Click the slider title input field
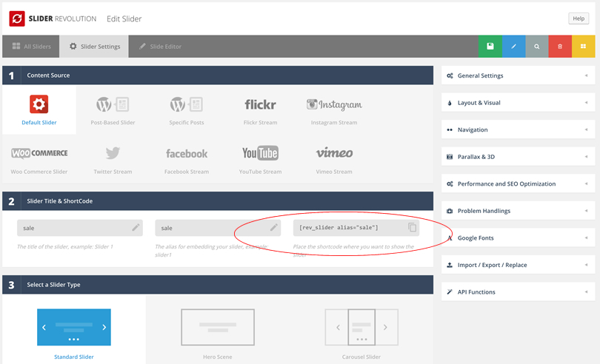The width and height of the screenshot is (600, 364). pyautogui.click(x=79, y=228)
